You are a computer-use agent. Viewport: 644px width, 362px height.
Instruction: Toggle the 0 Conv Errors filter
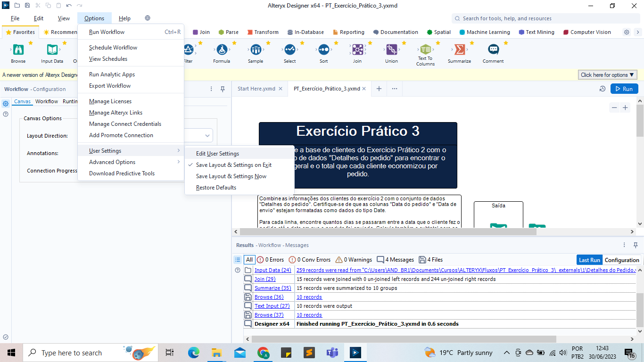pos(310,260)
